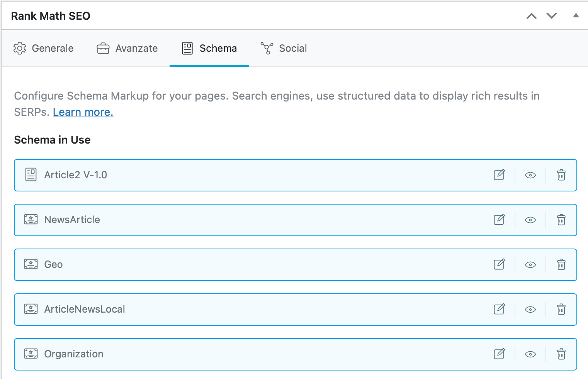
Task: Preview the Organization schema
Action: tap(530, 354)
